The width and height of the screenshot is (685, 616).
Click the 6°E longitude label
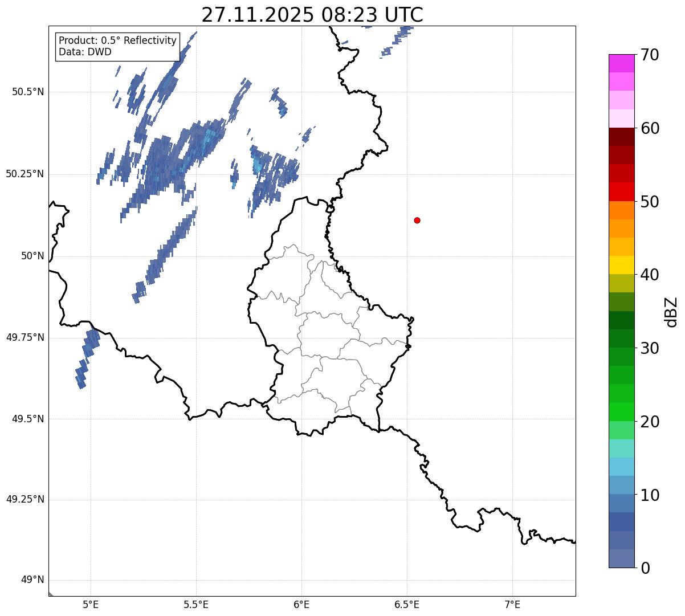301,605
